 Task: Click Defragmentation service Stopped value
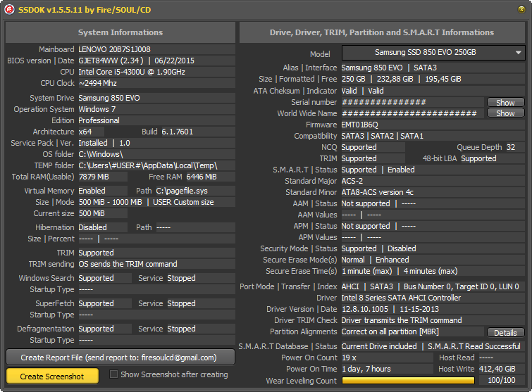[x=181, y=329]
